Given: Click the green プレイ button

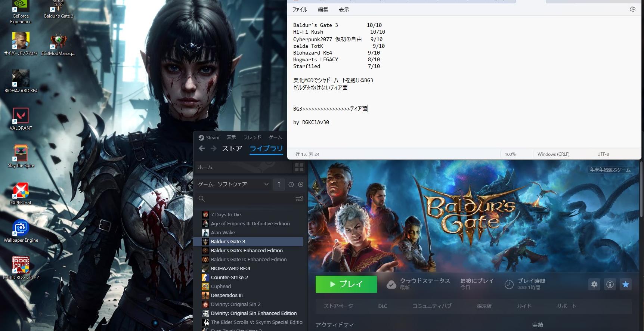Looking at the screenshot, I should tap(346, 284).
